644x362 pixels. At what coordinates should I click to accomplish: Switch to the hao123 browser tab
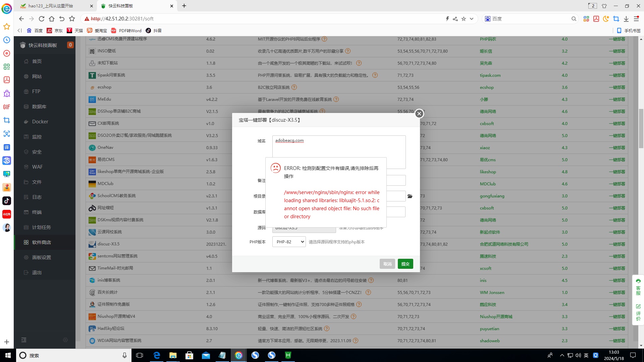(x=55, y=6)
